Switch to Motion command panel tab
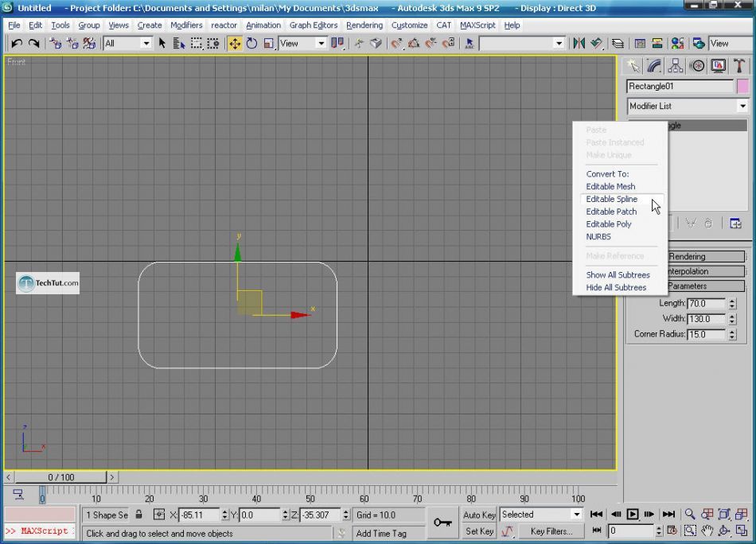This screenshot has width=756, height=544. point(697,65)
